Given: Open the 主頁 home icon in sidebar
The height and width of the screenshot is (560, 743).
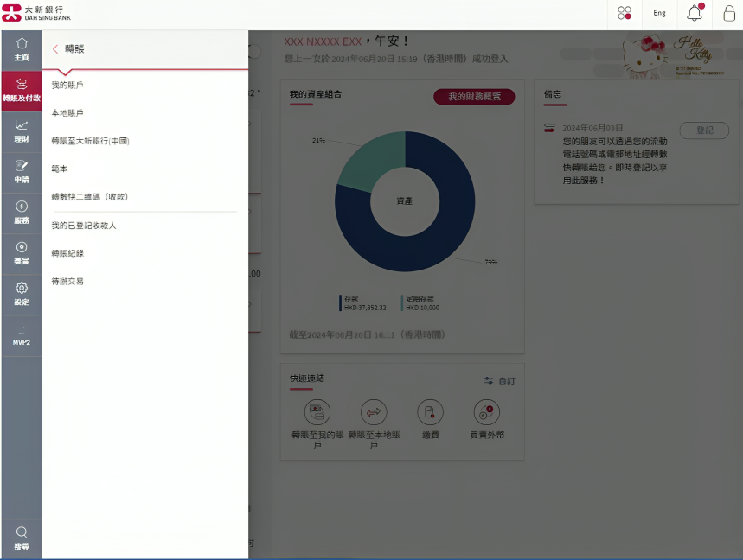Looking at the screenshot, I should [x=22, y=50].
